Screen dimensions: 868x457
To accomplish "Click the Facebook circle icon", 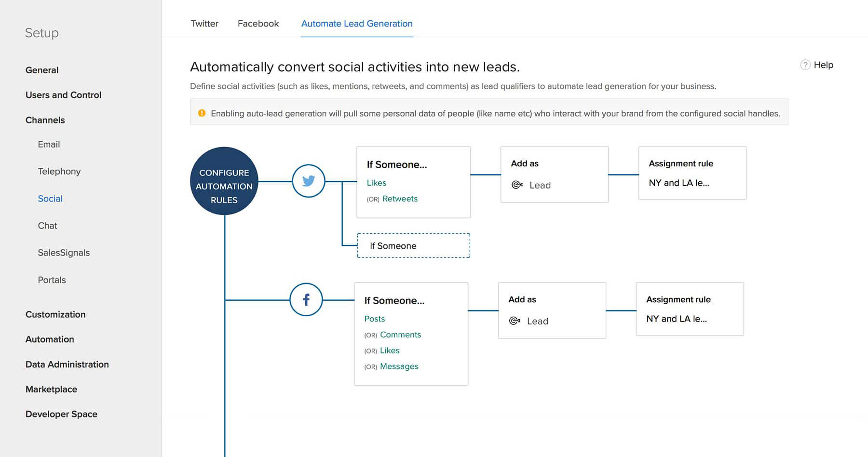I will [x=306, y=300].
